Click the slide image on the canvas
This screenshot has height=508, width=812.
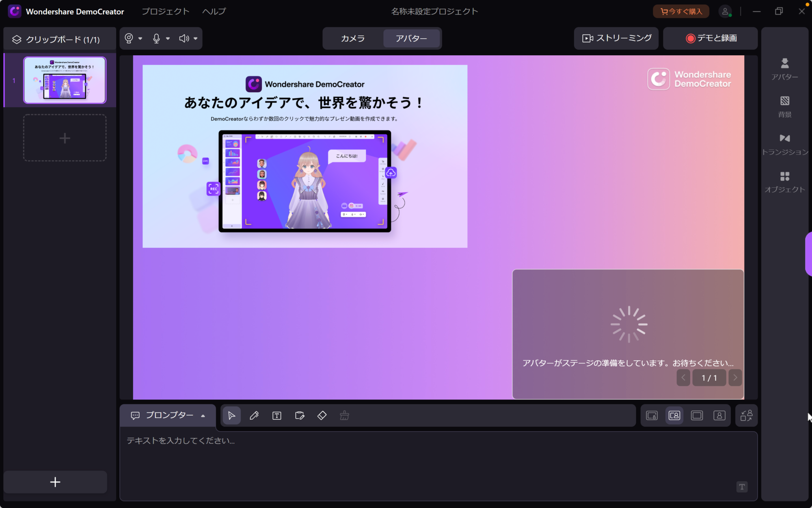pos(305,156)
